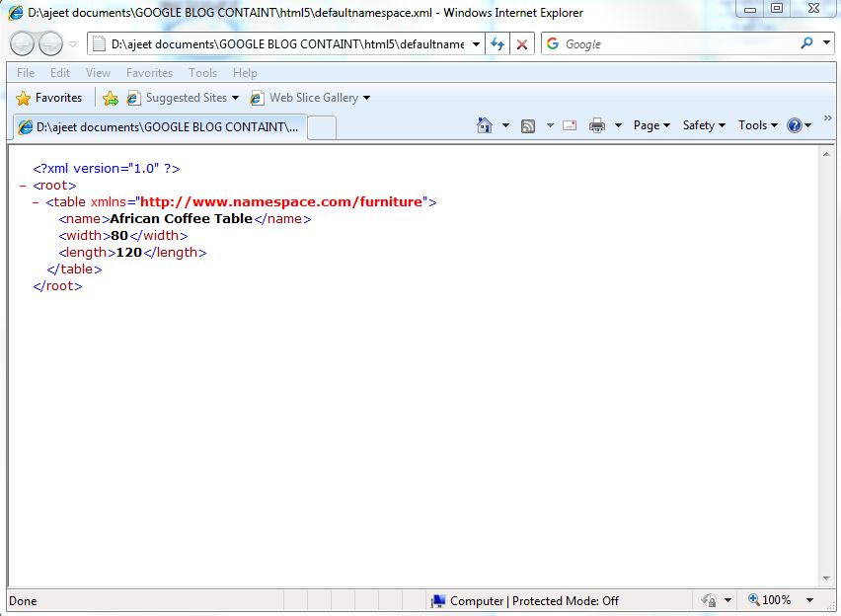Click the Protected Mode: Off status text
This screenshot has width=841, height=616.
(566, 601)
